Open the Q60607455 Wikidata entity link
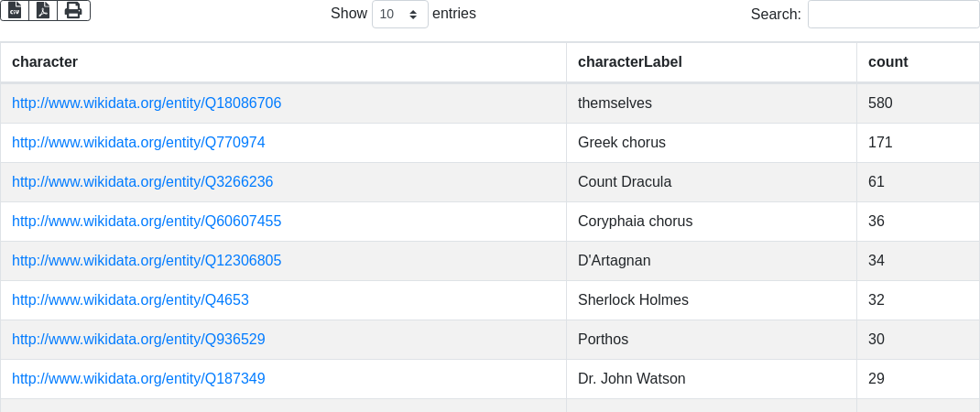Screen dimensions: 980x412 point(147,222)
